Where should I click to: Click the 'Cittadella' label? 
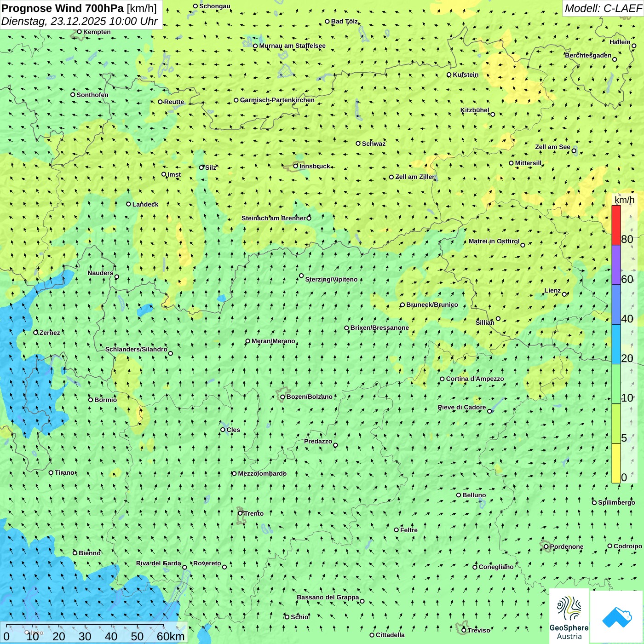390,635
